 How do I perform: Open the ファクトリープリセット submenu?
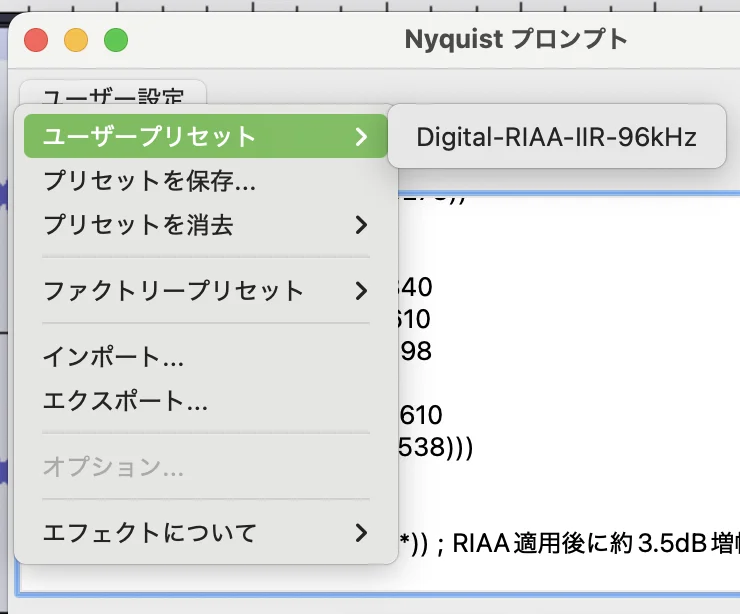pos(173,291)
